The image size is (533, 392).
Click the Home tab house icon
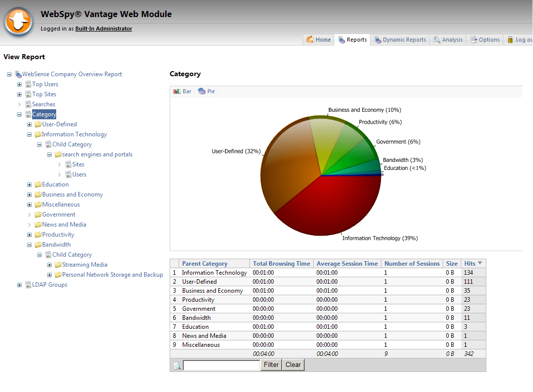(x=310, y=40)
